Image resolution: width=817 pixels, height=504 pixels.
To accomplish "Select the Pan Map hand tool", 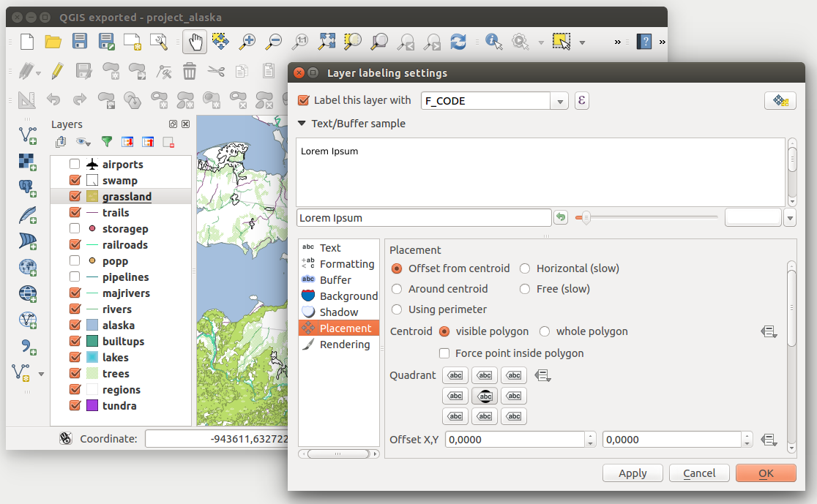I will point(195,42).
